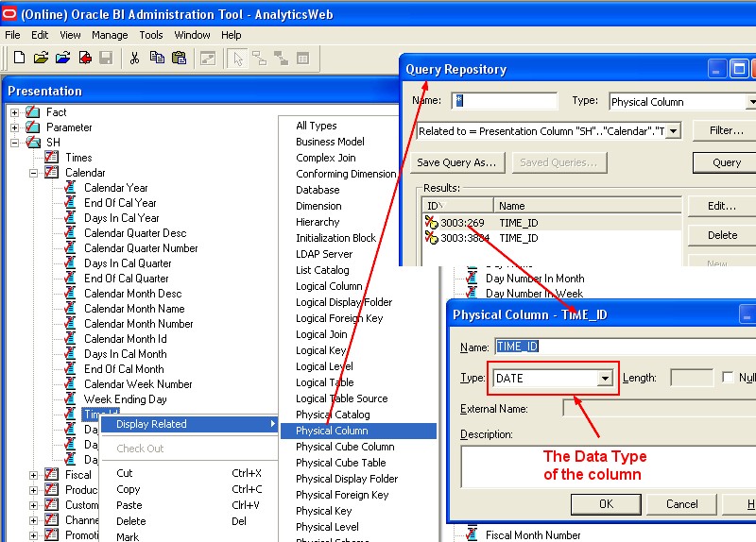Click the Edit... button
Image resolution: width=756 pixels, height=542 pixels.
click(x=722, y=206)
